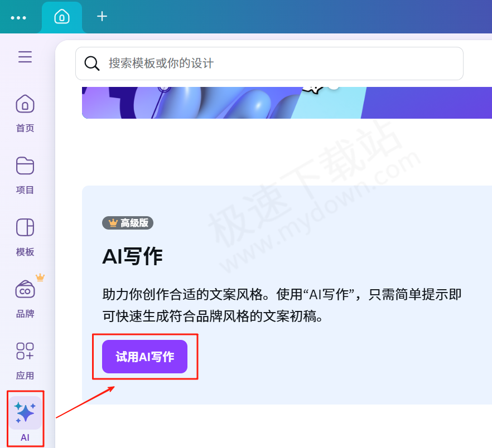This screenshot has height=448, width=492.
Task: Click the AI label under the sparkle icon
Action: click(25, 438)
